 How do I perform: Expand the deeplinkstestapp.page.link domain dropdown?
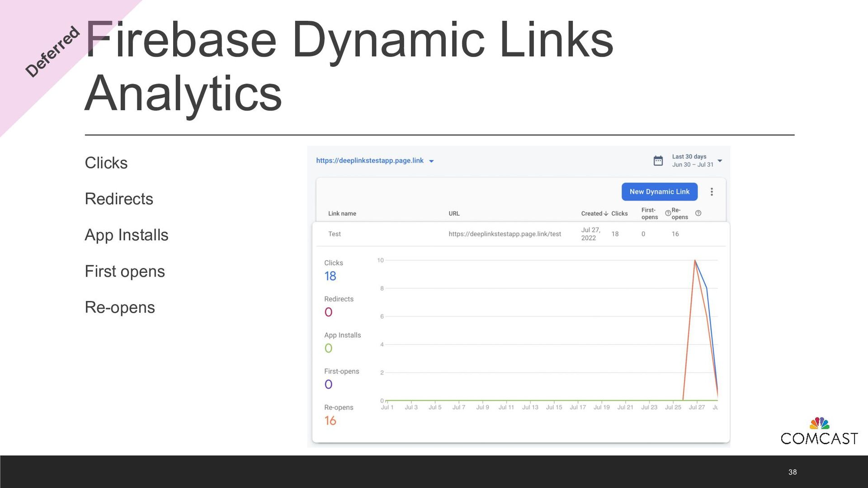[x=431, y=161]
